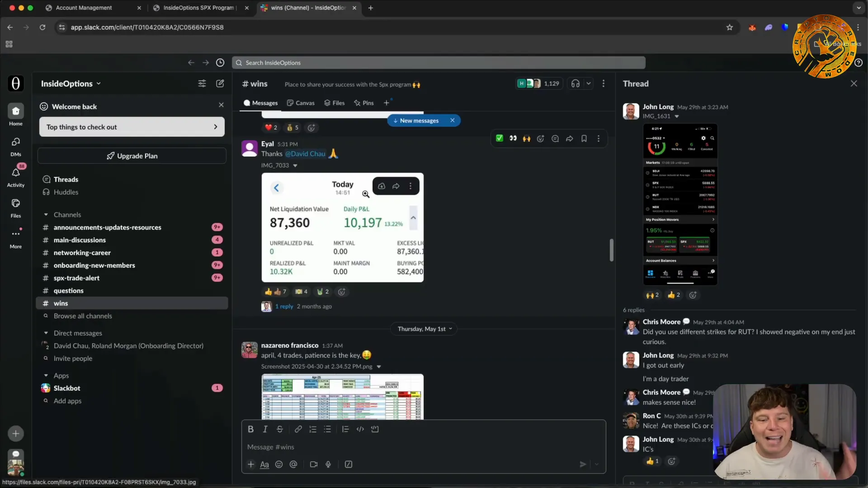Image resolution: width=868 pixels, height=488 pixels.
Task: Toggle text formatting Aa in composer
Action: [x=264, y=465]
